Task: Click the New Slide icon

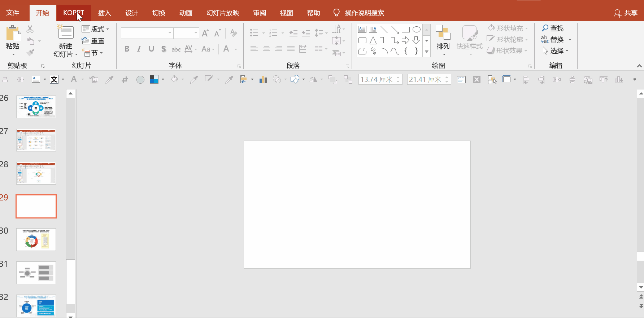Action: [x=66, y=32]
